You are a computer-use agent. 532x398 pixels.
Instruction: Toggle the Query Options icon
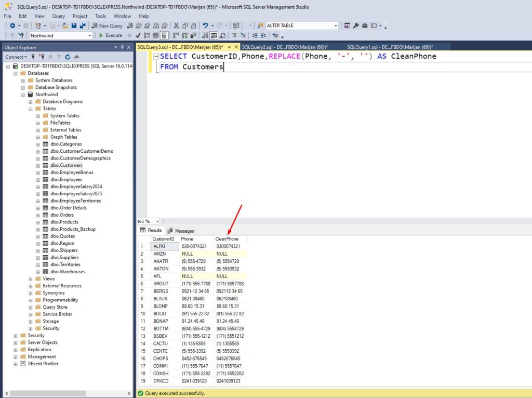[x=155, y=35]
